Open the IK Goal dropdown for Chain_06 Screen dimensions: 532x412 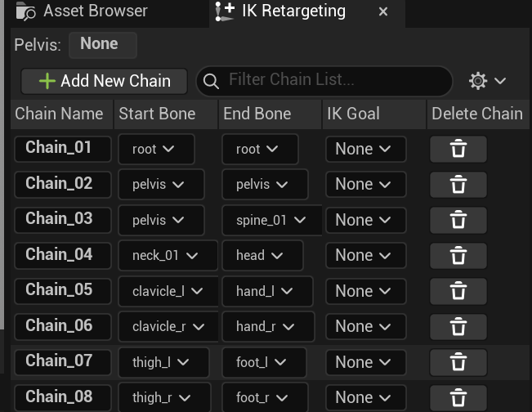click(x=366, y=326)
